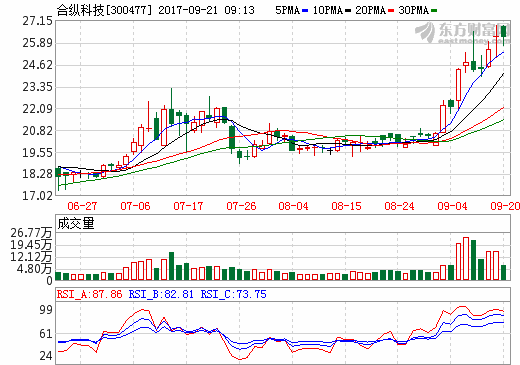Select the 5PMA legend label
This screenshot has height=365, width=520.
click(x=288, y=10)
